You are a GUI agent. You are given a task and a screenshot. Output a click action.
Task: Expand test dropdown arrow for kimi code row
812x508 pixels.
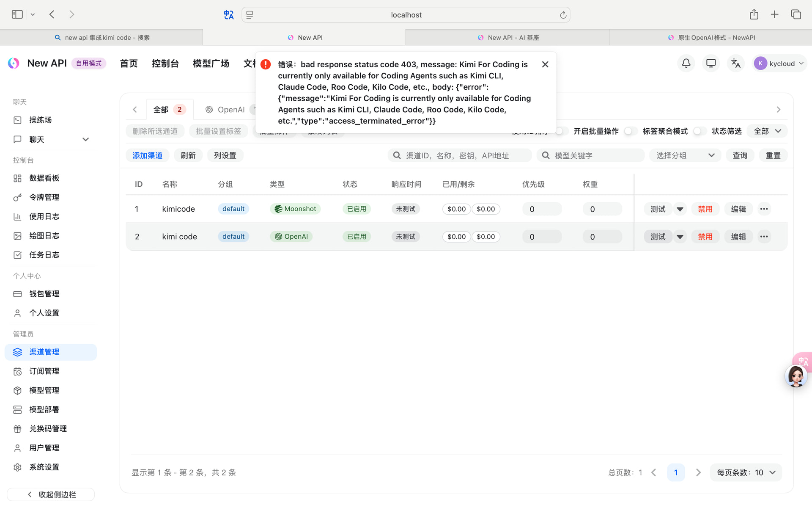(680, 237)
